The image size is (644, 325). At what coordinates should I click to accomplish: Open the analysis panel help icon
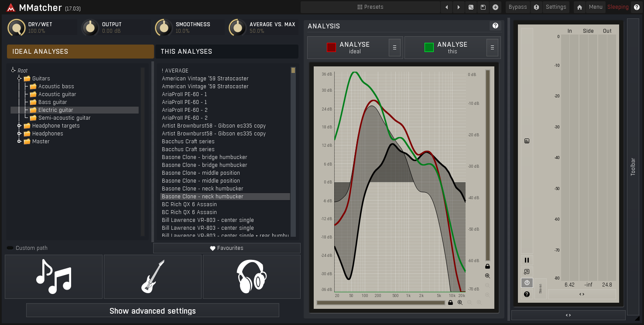[495, 26]
